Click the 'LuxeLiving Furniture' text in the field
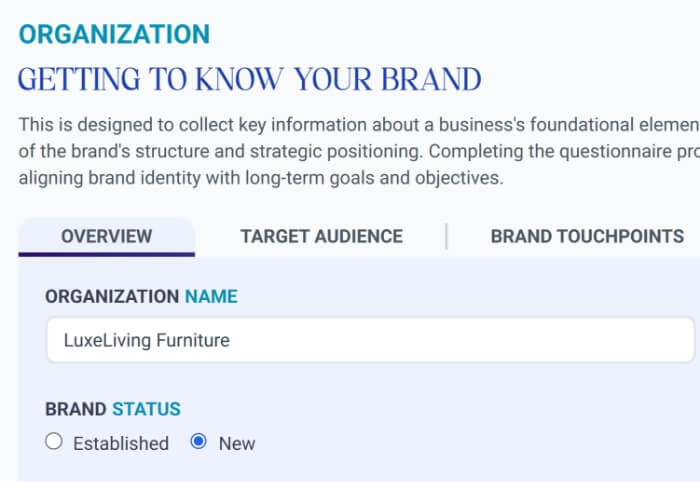Screen dimensions: 700x482 (147, 340)
